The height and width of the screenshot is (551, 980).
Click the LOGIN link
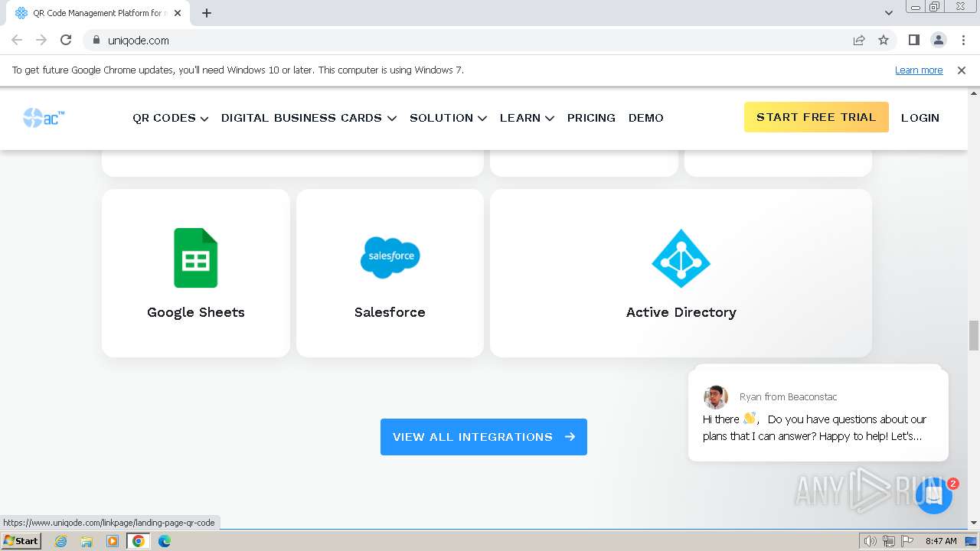pos(920,118)
